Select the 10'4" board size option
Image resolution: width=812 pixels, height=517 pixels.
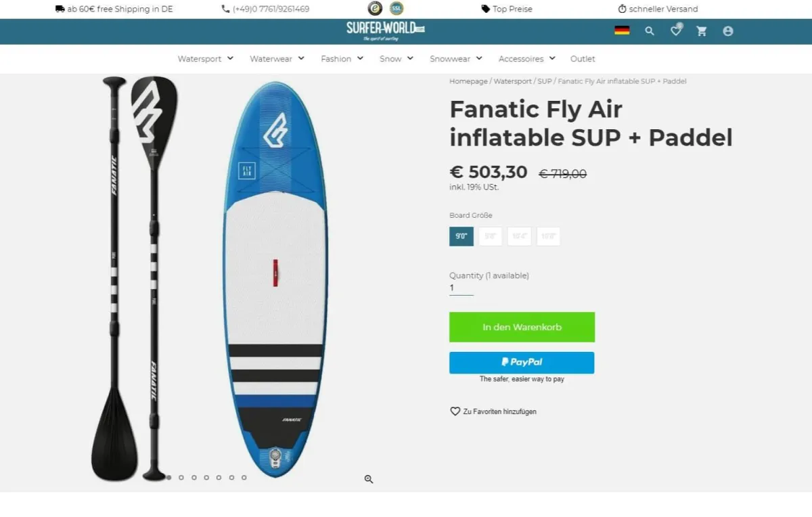point(519,236)
